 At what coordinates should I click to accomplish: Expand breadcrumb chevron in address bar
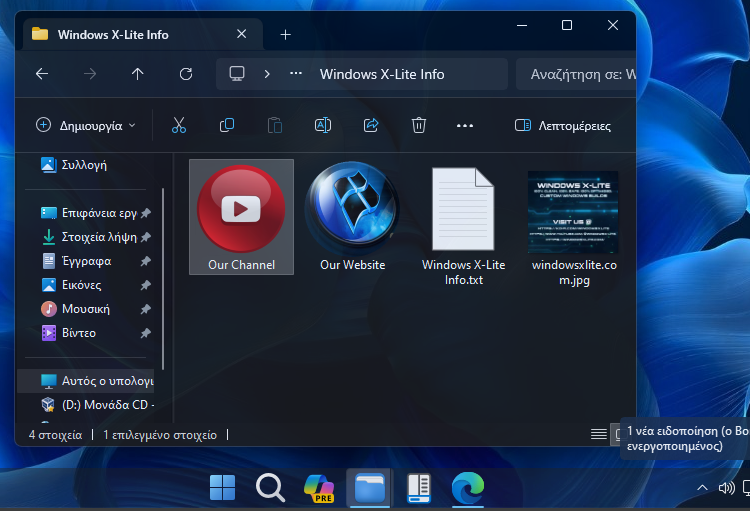point(267,74)
